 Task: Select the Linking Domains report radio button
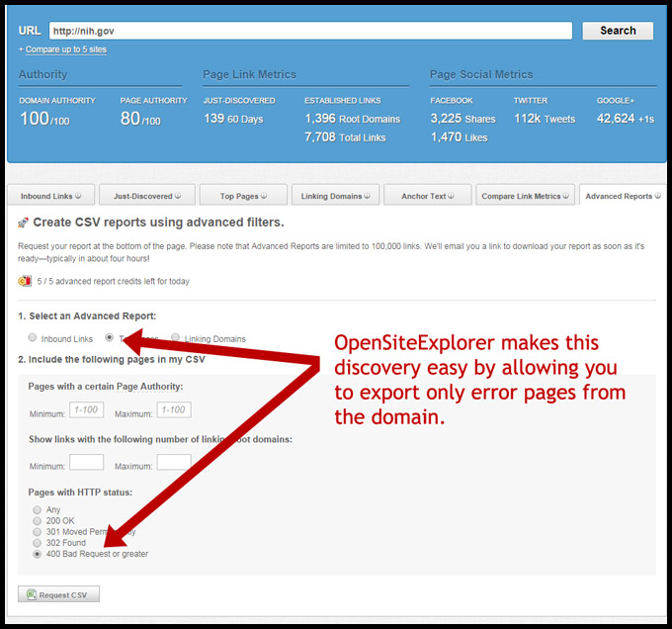coord(175,338)
